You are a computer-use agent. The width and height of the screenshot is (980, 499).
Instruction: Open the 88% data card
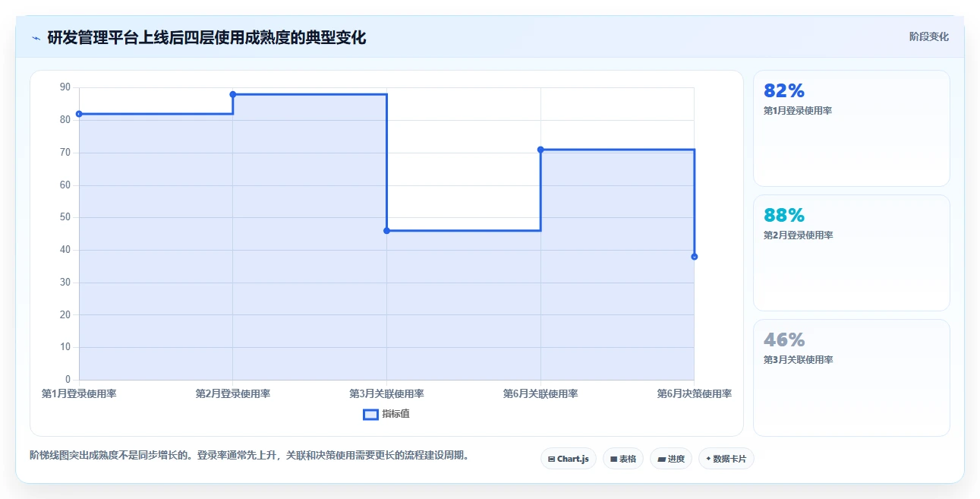coord(852,253)
